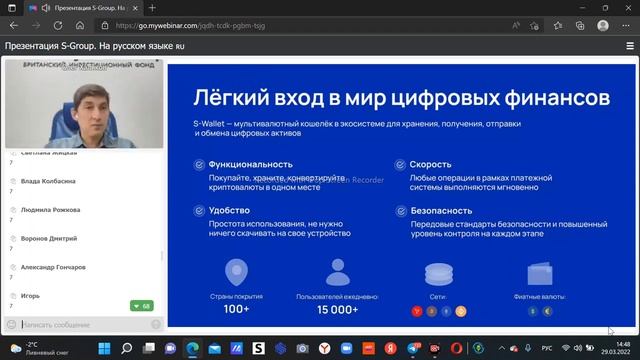Click the Функциональность heading on slide
The image size is (640, 360).
[251, 164]
